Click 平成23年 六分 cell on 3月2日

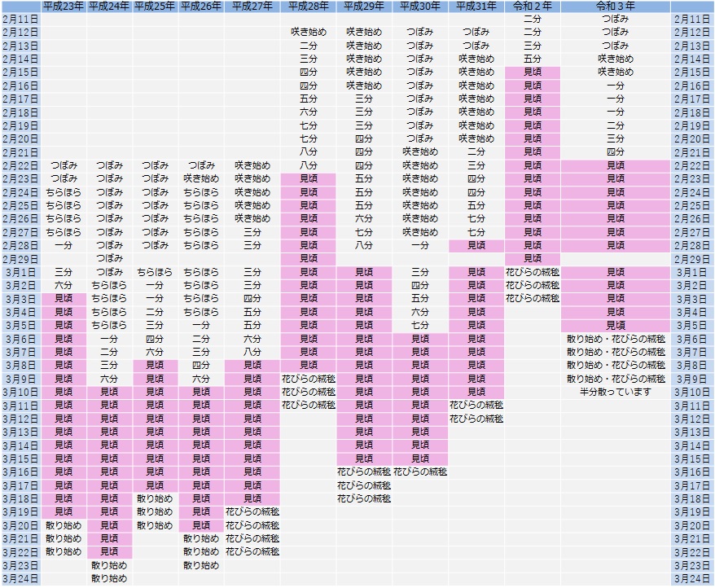[x=64, y=285]
